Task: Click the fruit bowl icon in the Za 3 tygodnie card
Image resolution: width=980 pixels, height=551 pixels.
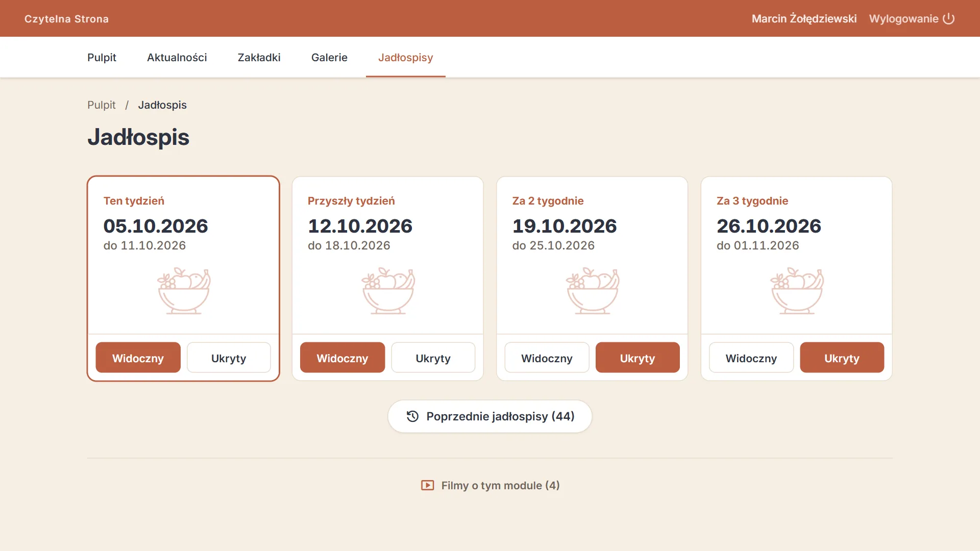Action: point(797,291)
